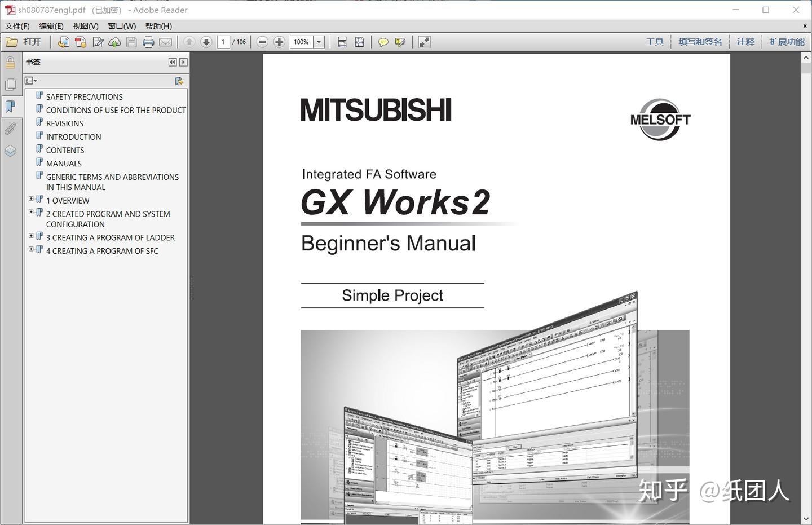Click the next page down-arrow control

point(207,42)
